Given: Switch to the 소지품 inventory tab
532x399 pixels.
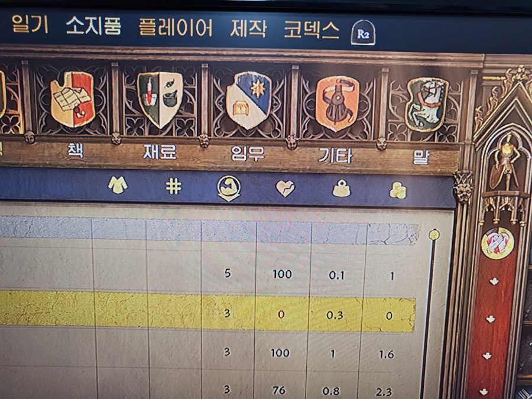Looking at the screenshot, I should coord(93,25).
